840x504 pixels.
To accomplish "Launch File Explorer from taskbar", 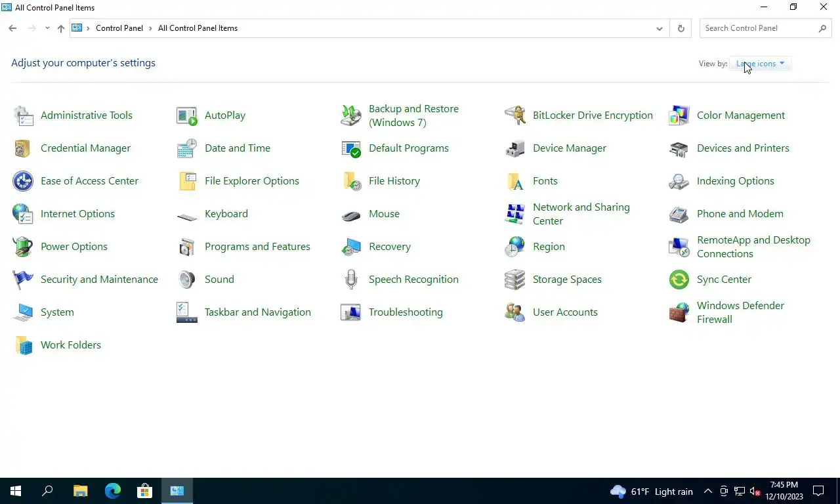I will point(80,491).
